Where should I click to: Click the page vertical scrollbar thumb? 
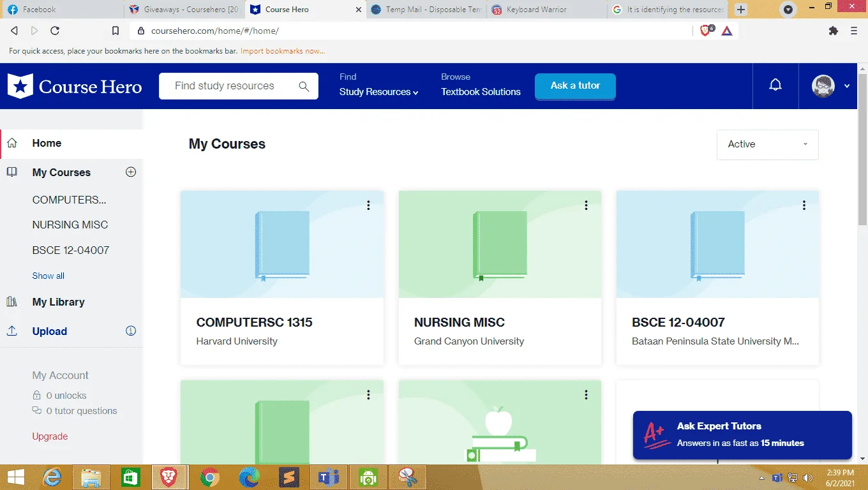pyautogui.click(x=863, y=150)
